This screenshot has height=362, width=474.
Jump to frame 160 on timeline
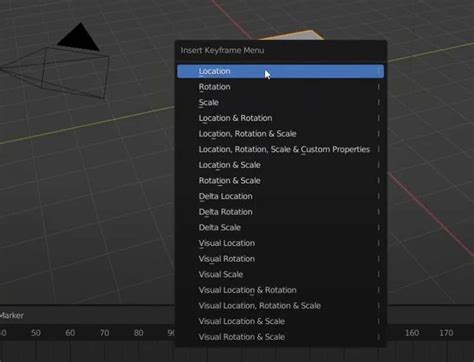(412, 333)
